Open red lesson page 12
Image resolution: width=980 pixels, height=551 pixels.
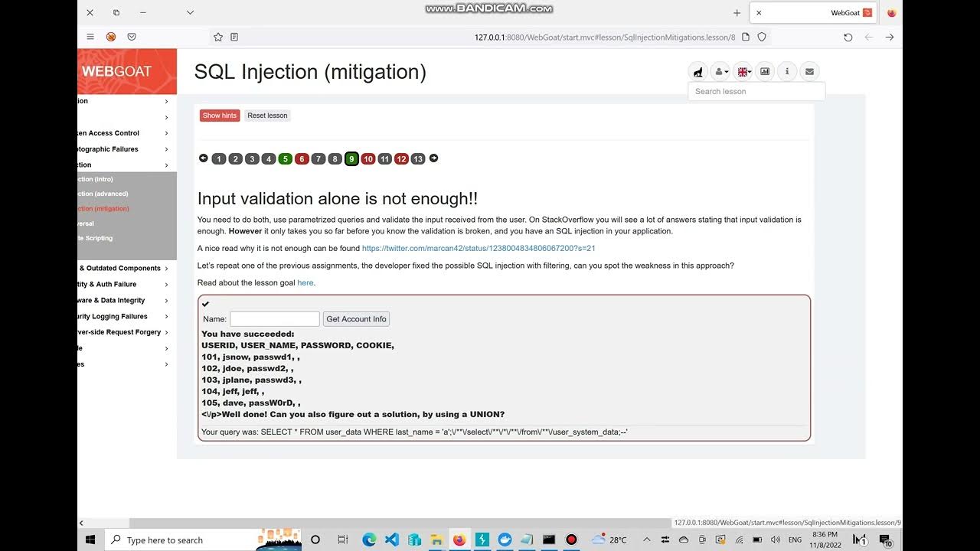401,159
